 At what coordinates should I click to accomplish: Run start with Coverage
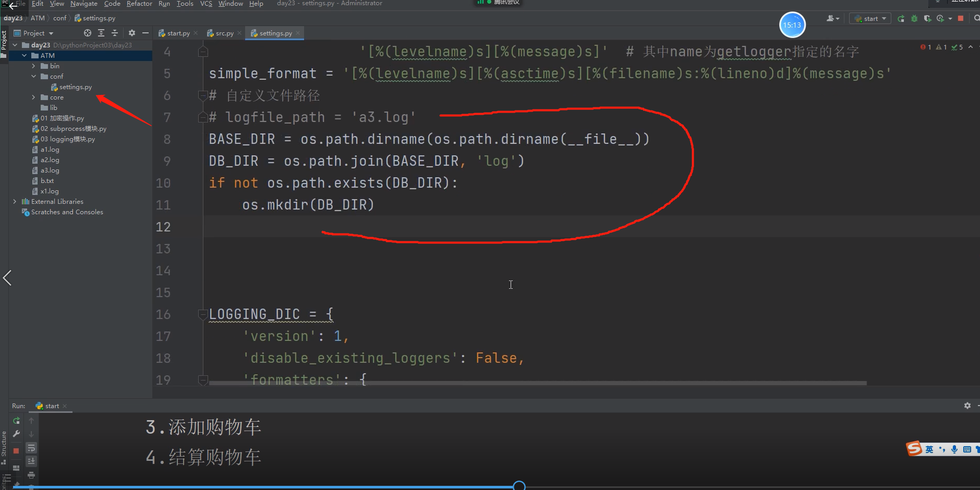[x=927, y=19]
